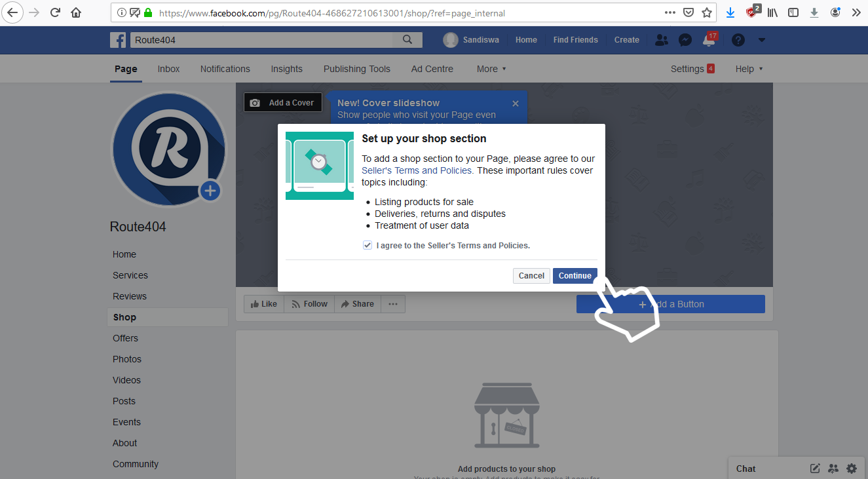Viewport: 868px width, 479px height.
Task: Click the search magnifier icon
Action: click(x=407, y=40)
